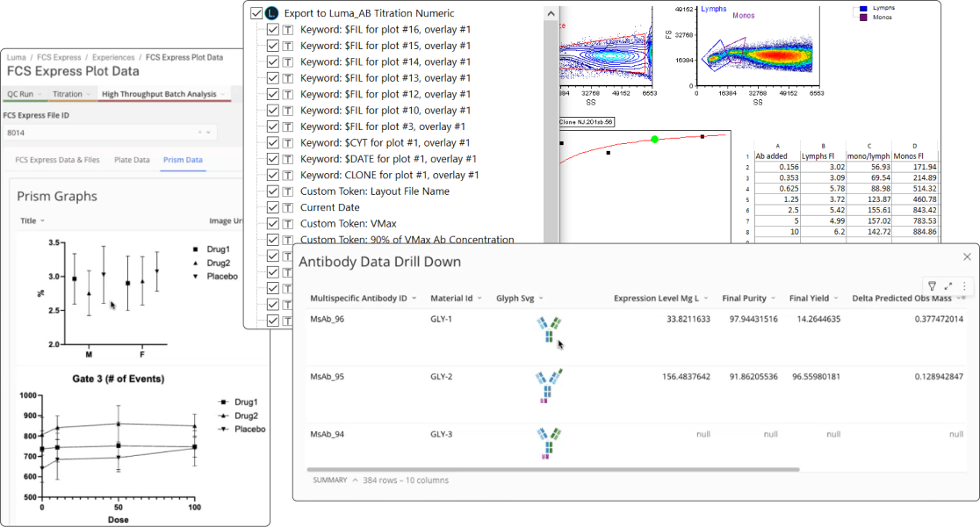This screenshot has height=527, width=980.
Task: Click the antibody glyph for MsAb_94
Action: 550,443
